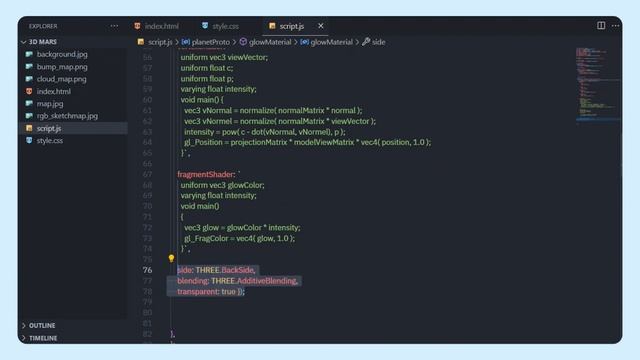640x360 pixels.
Task: Click the HTML icon on index.html tab
Action: click(x=138, y=26)
